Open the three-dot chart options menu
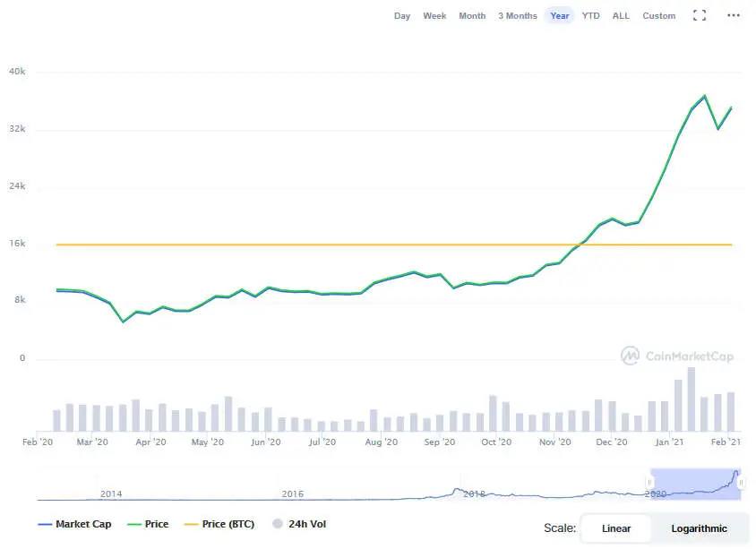This screenshot has height=549, width=756. tap(734, 15)
